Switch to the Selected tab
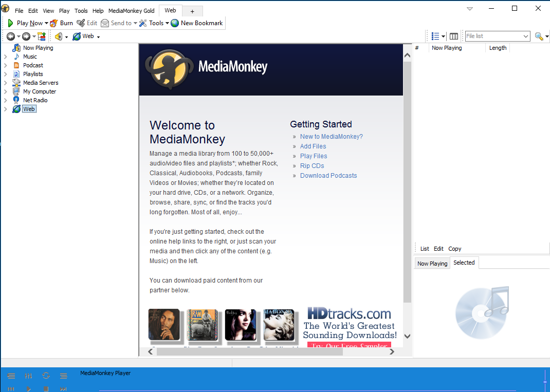This screenshot has height=392, width=550. click(x=464, y=263)
